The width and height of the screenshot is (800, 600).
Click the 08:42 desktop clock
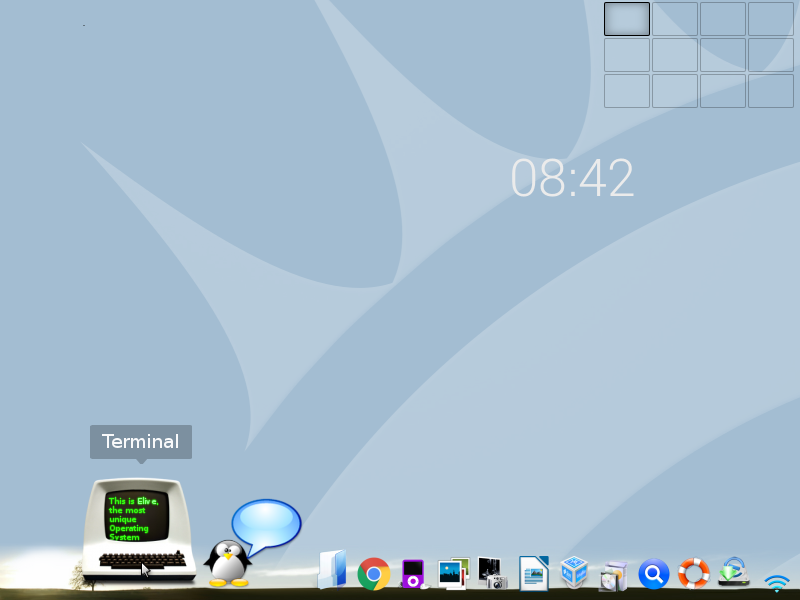572,179
